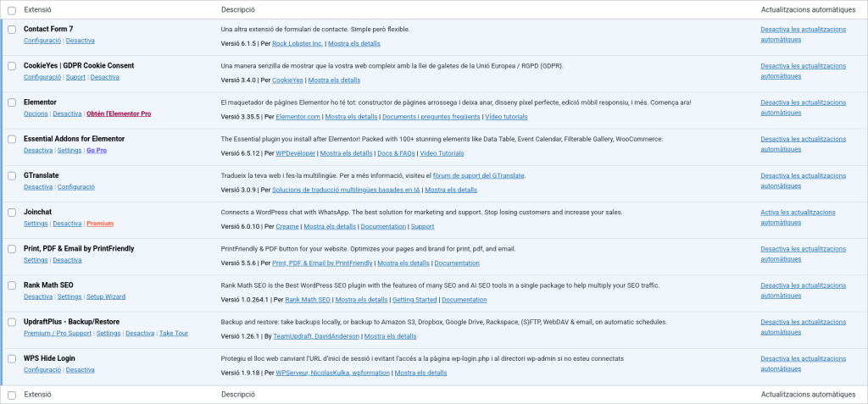Image resolution: width=868 pixels, height=404 pixels.
Task: Click Desactiva under CookieYes plugin
Action: pyautogui.click(x=105, y=77)
